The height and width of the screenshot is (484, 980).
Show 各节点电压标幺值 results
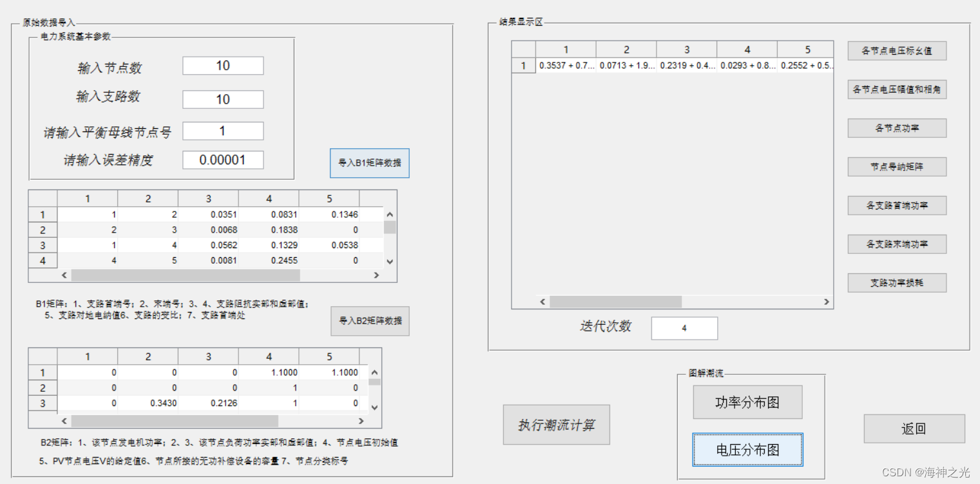coord(897,51)
